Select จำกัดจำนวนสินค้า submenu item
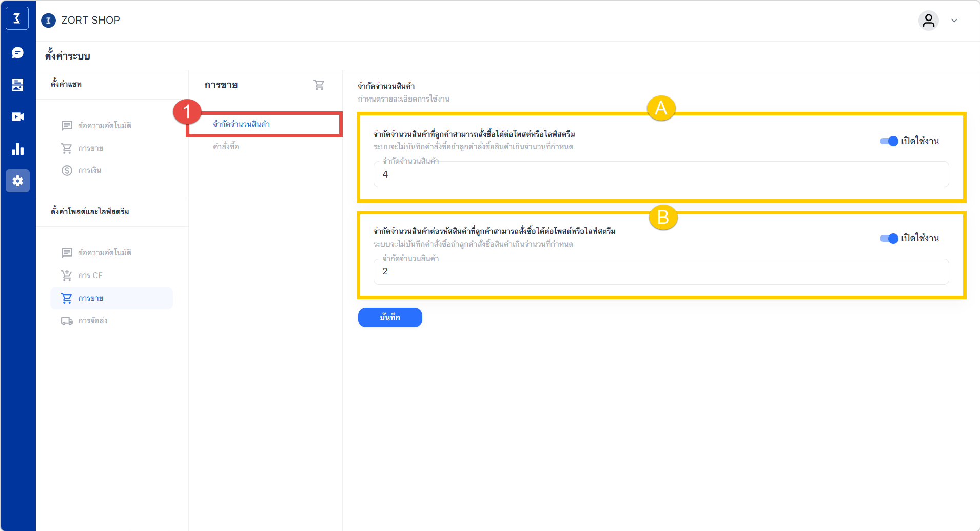The height and width of the screenshot is (531, 980). pyautogui.click(x=241, y=124)
